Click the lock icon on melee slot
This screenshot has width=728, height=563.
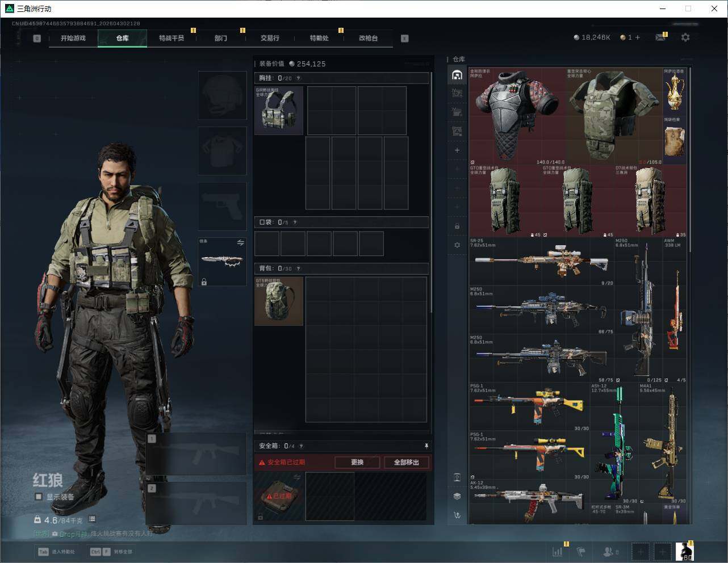[204, 281]
